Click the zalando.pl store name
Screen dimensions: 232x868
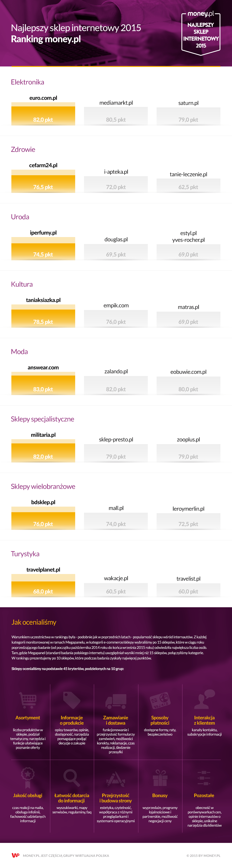point(116,371)
